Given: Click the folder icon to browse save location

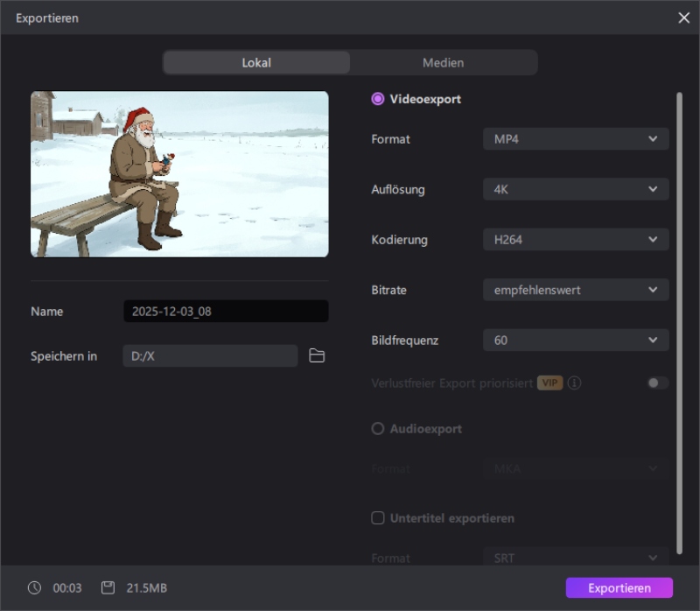Looking at the screenshot, I should (317, 355).
